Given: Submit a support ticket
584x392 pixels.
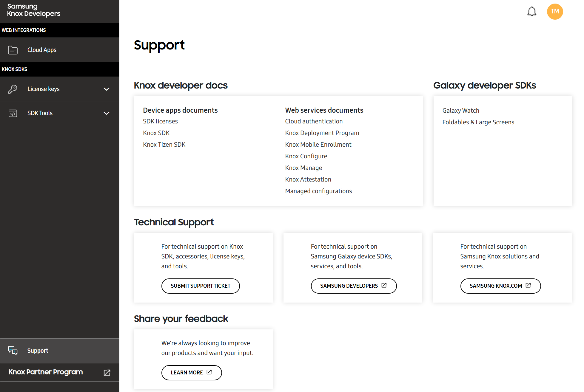Looking at the screenshot, I should (201, 286).
